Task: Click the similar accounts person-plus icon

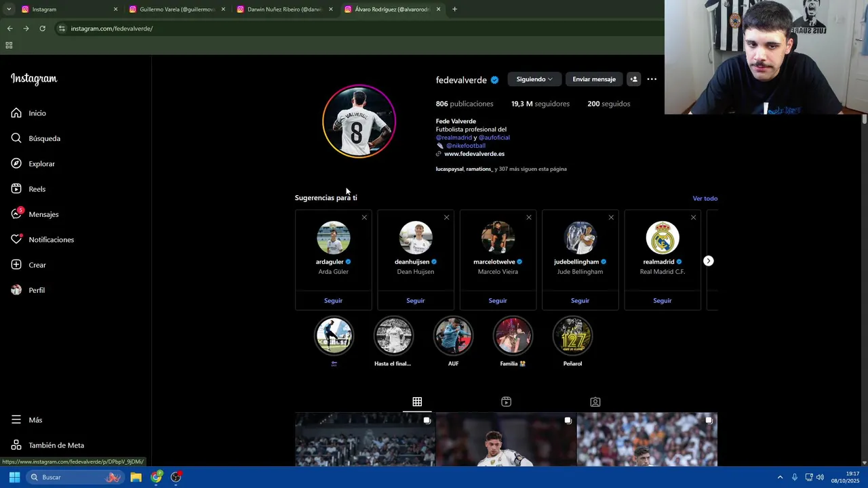Action: tap(633, 79)
